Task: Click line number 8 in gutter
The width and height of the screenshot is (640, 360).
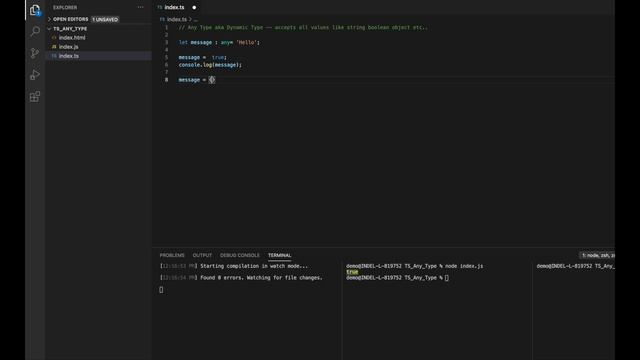Action: pyautogui.click(x=166, y=80)
